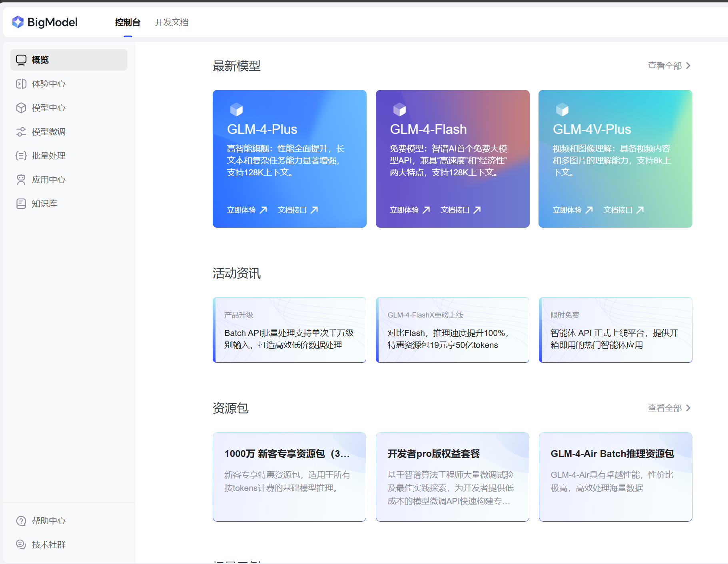Viewport: 728px width, 564px height.
Task: Switch to the 控制台 tab
Action: (x=128, y=22)
